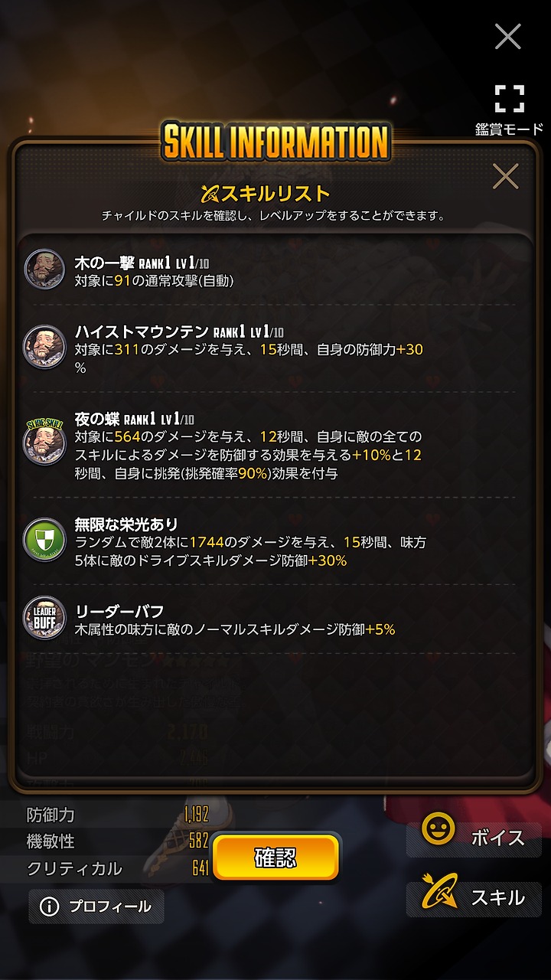Tap the 夜の蝶 skill description text
551x980 pixels.
click(249, 455)
